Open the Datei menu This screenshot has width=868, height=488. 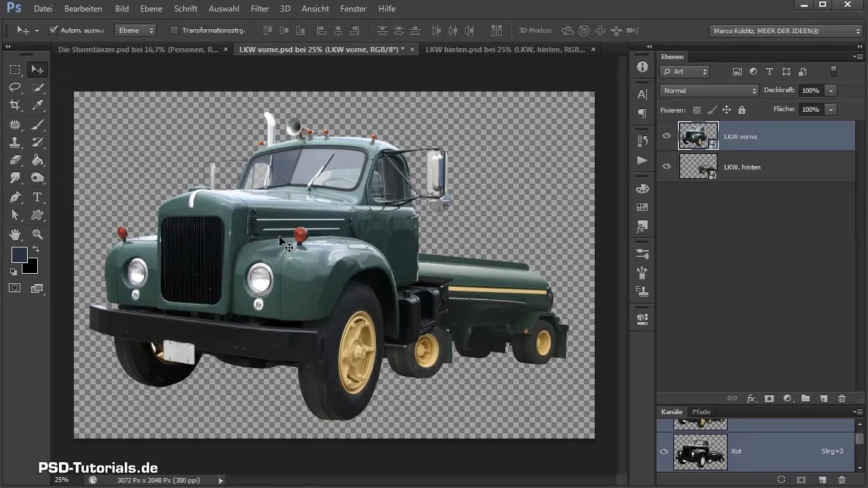43,9
